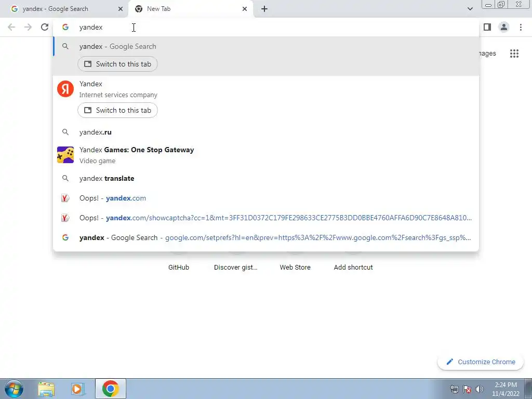
Task: Click search icon beside yandex.ru
Action: (x=65, y=132)
